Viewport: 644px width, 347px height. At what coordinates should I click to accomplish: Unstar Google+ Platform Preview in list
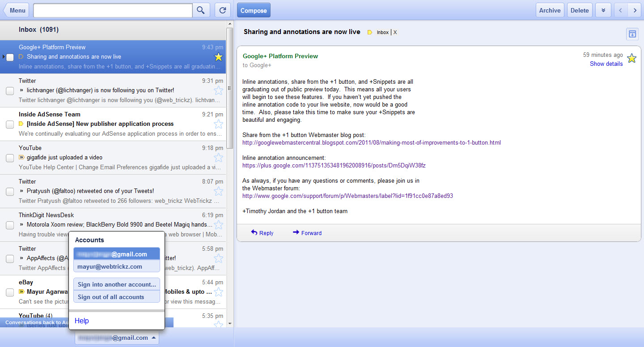pos(218,57)
